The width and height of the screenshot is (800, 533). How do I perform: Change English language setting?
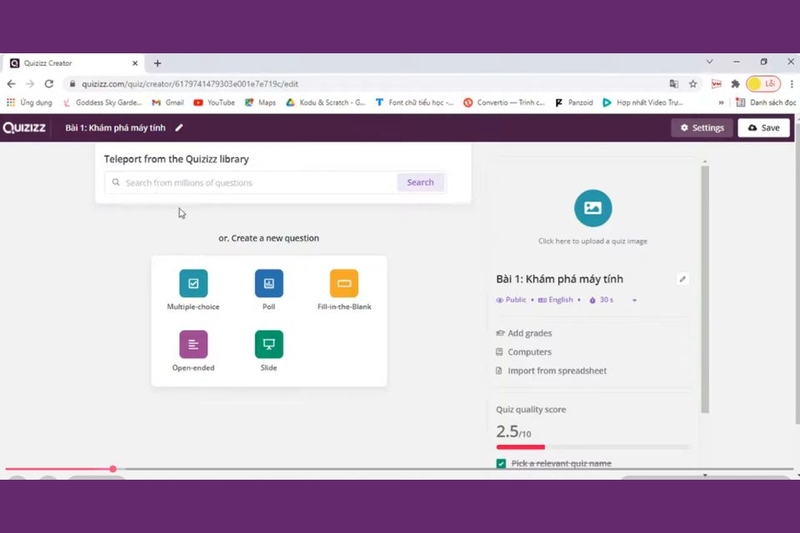point(556,300)
